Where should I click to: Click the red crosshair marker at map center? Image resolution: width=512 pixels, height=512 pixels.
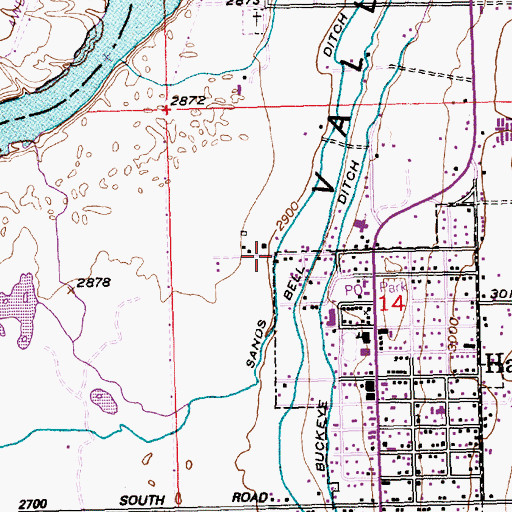click(256, 256)
